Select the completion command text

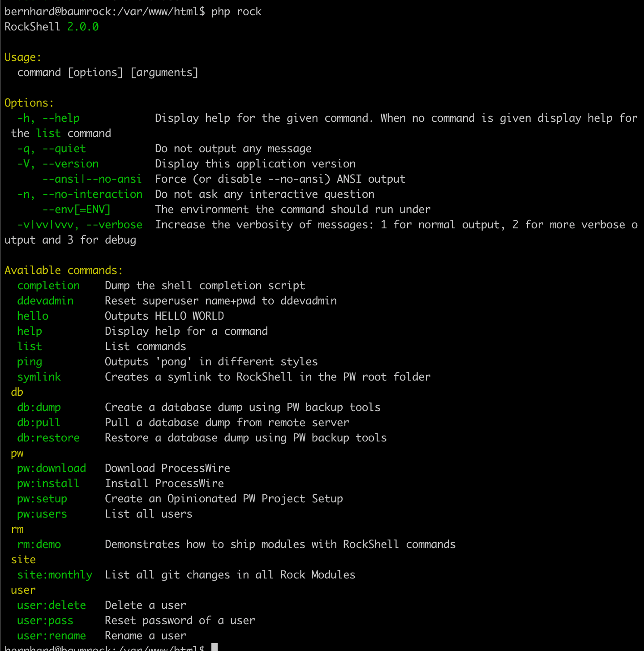click(x=48, y=285)
